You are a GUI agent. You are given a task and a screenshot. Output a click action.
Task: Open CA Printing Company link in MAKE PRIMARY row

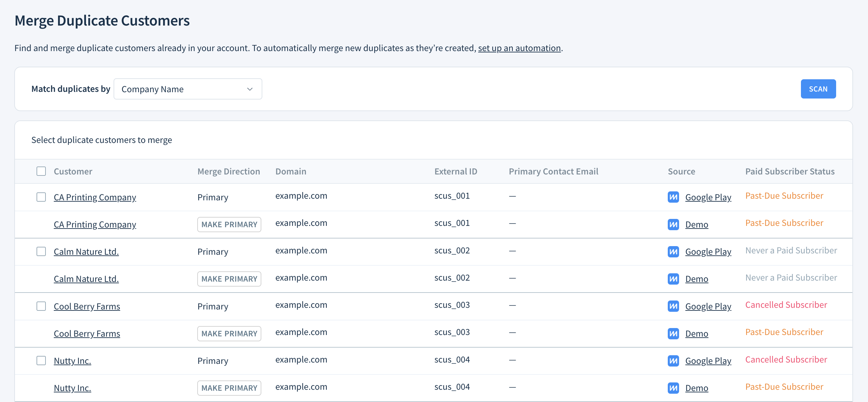[x=95, y=224]
